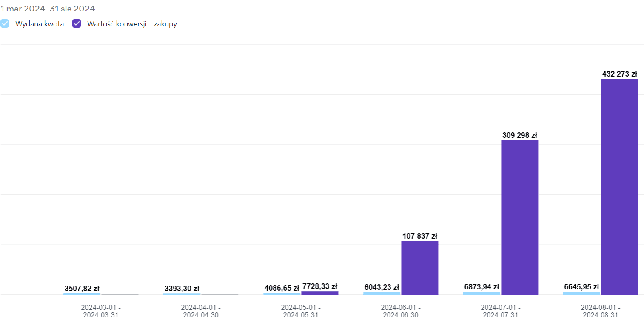Click the small purple May conversion bar
The image size is (644, 323).
(319, 293)
